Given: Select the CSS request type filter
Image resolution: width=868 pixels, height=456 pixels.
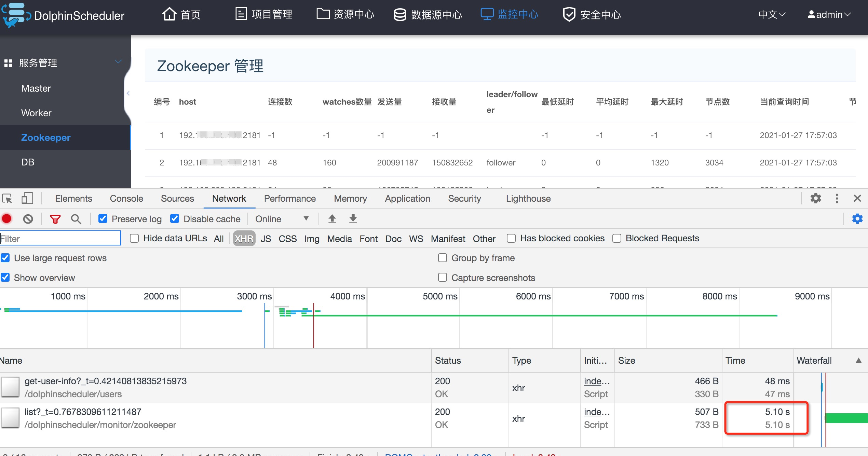Looking at the screenshot, I should tap(288, 239).
